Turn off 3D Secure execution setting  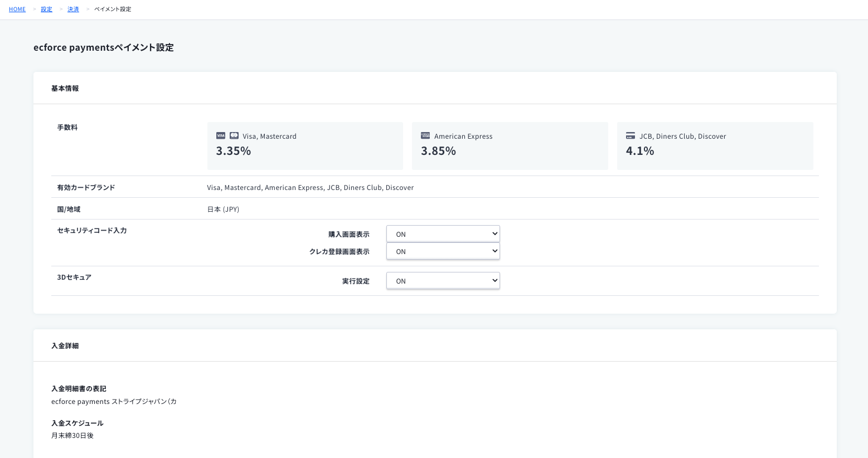(x=443, y=280)
